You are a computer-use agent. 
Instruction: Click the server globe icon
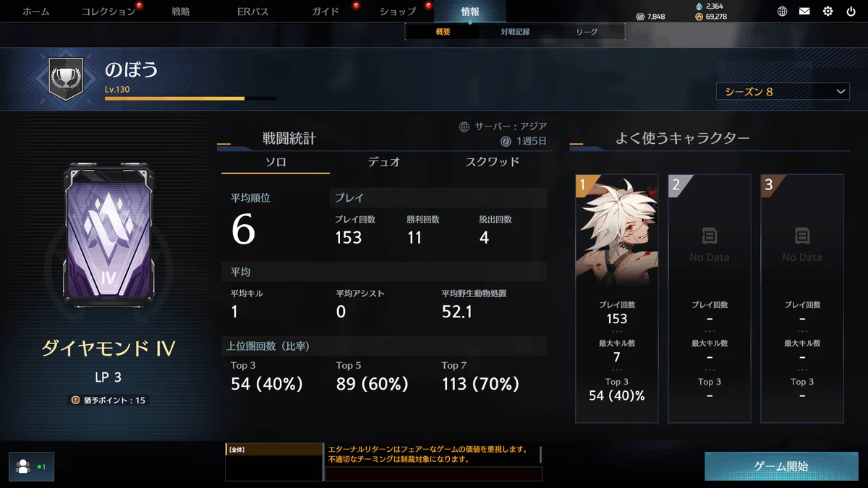click(x=464, y=127)
